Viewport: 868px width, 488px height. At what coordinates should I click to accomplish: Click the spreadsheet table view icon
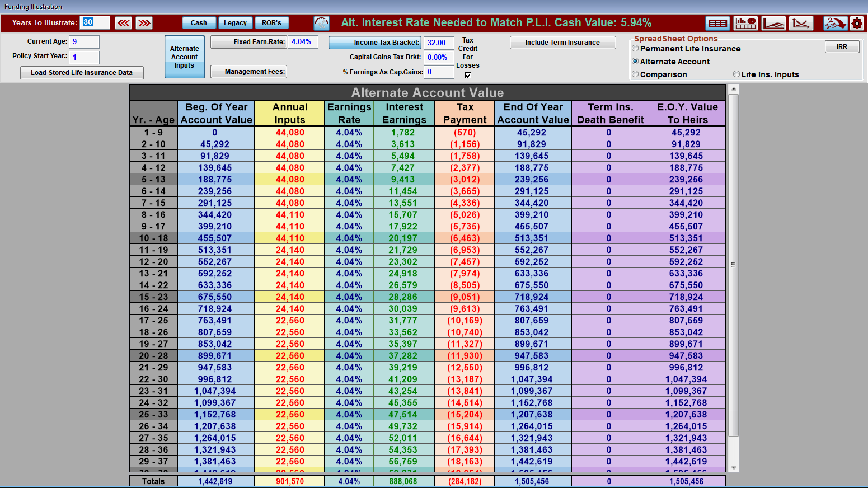(x=717, y=23)
